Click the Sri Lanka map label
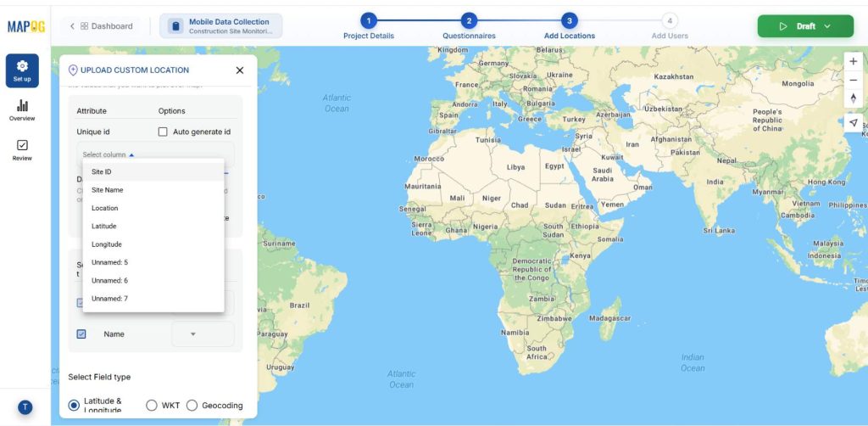This screenshot has width=868, height=426. point(719,231)
